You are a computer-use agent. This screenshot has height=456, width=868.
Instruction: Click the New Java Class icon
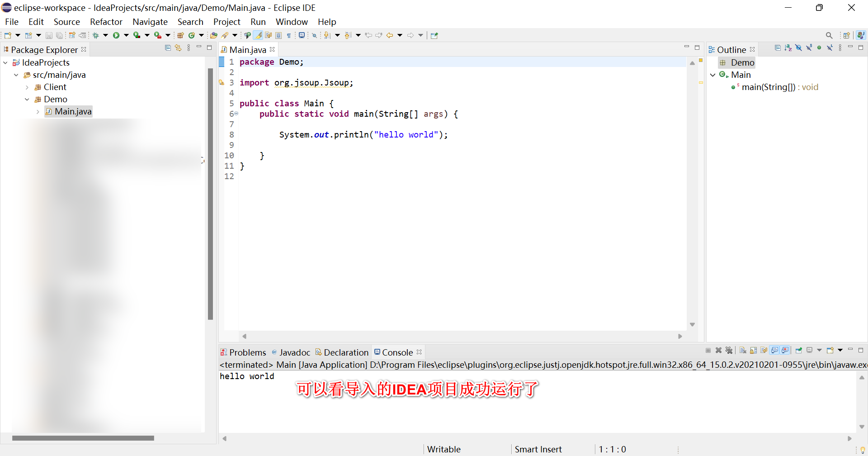[x=192, y=35]
